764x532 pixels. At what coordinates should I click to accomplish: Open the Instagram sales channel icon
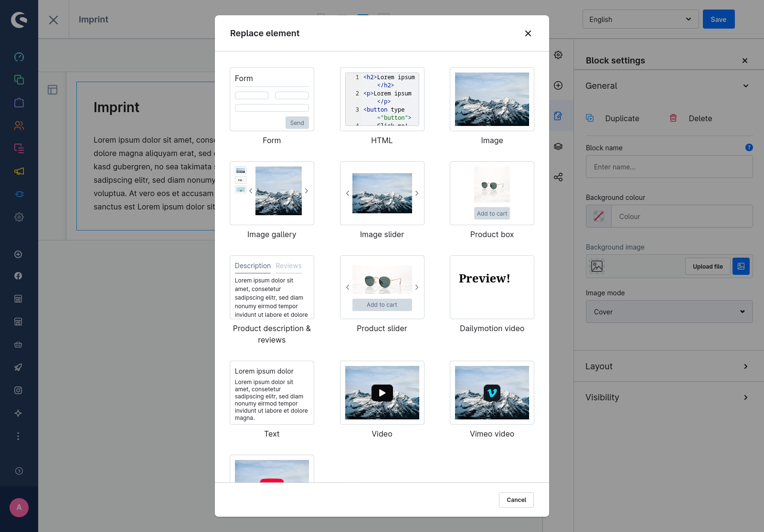coord(18,390)
